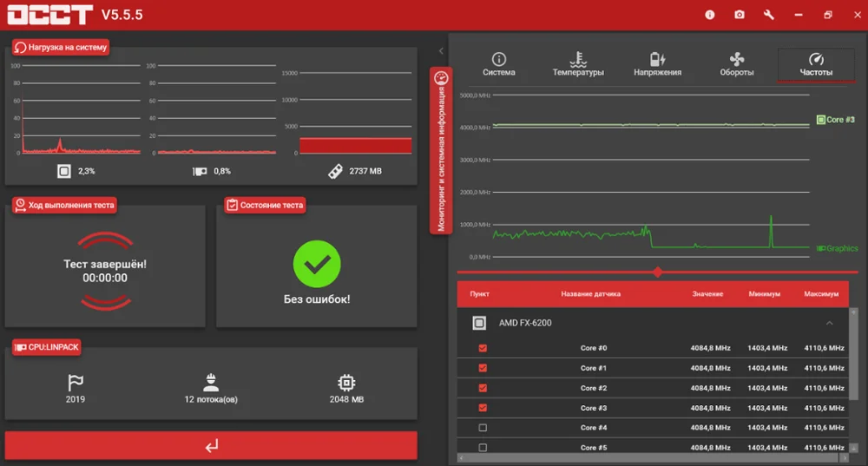Click the AMD FX-6200 row label
Image resolution: width=868 pixels, height=466 pixels.
pos(525,323)
